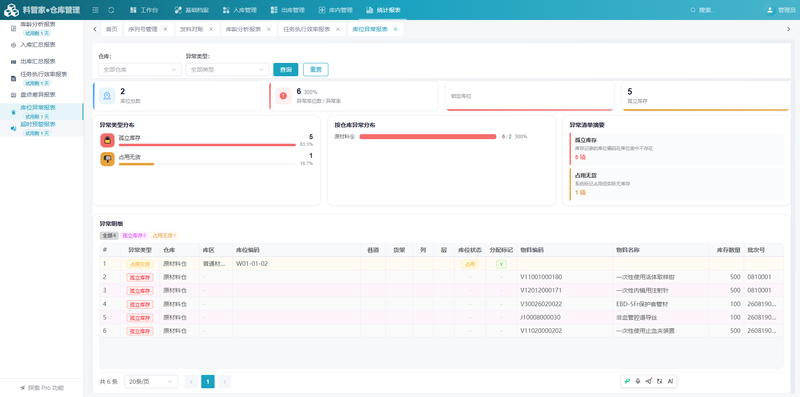
Task: Click the 占用无货 orange progress bar
Action: pos(136,164)
